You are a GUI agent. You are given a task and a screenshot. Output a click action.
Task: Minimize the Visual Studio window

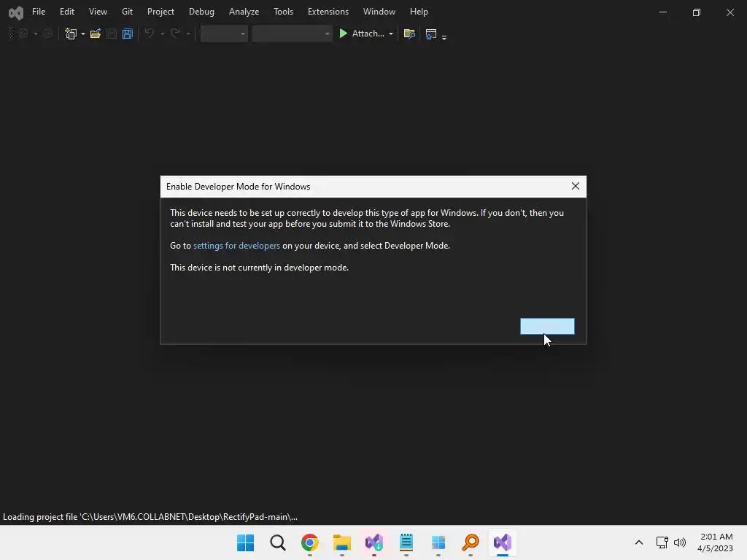click(662, 12)
